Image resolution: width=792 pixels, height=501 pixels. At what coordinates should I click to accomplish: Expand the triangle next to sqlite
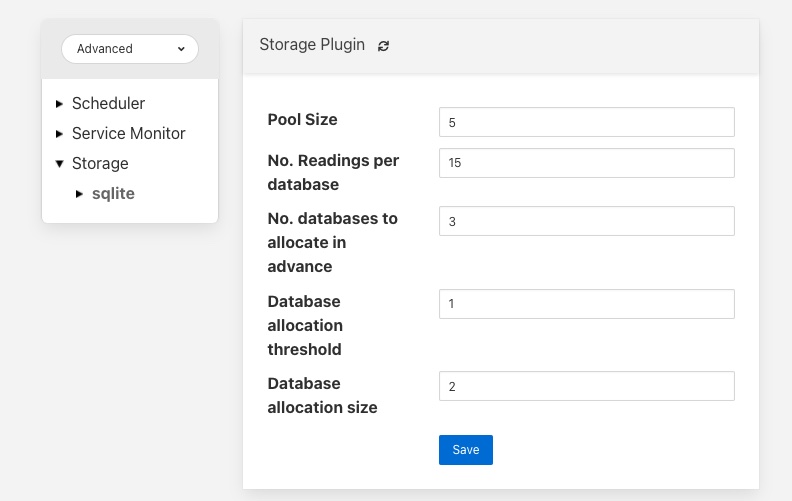coord(80,194)
